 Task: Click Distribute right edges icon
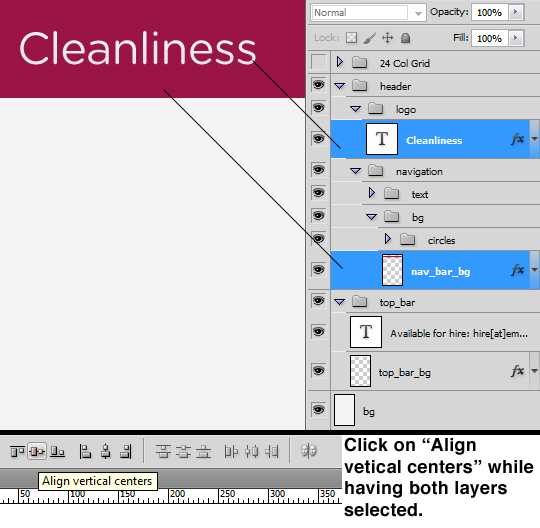[x=272, y=451]
